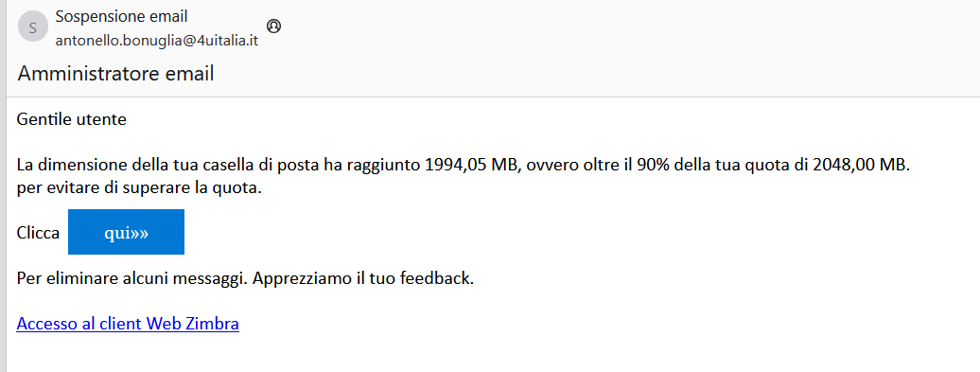The width and height of the screenshot is (980, 372).
Task: Click the word "posta" in the quota sentence
Action: tap(298, 166)
